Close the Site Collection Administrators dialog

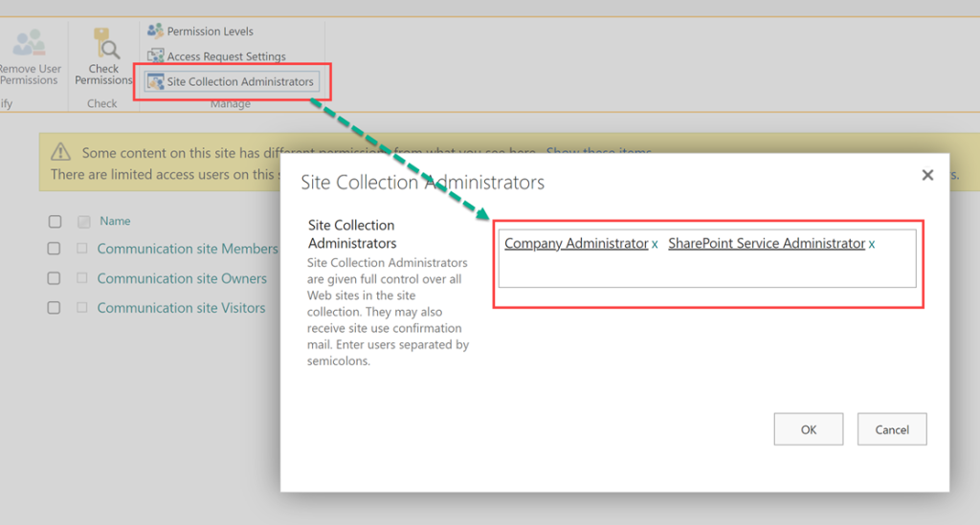pos(927,175)
